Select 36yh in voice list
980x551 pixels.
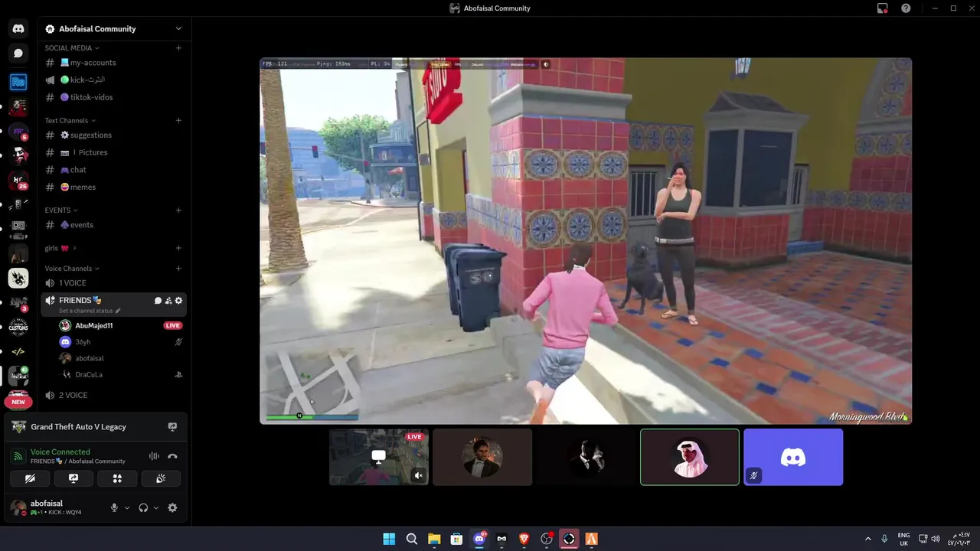[x=121, y=342]
